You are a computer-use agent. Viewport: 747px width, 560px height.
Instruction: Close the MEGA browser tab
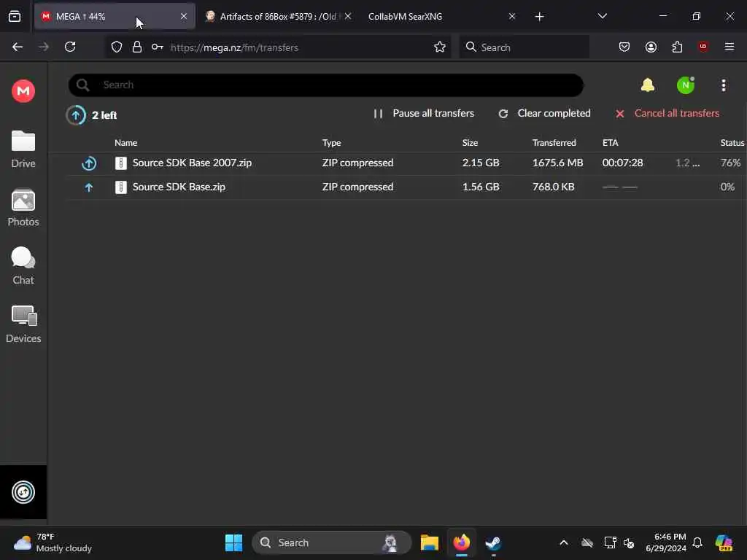184,16
